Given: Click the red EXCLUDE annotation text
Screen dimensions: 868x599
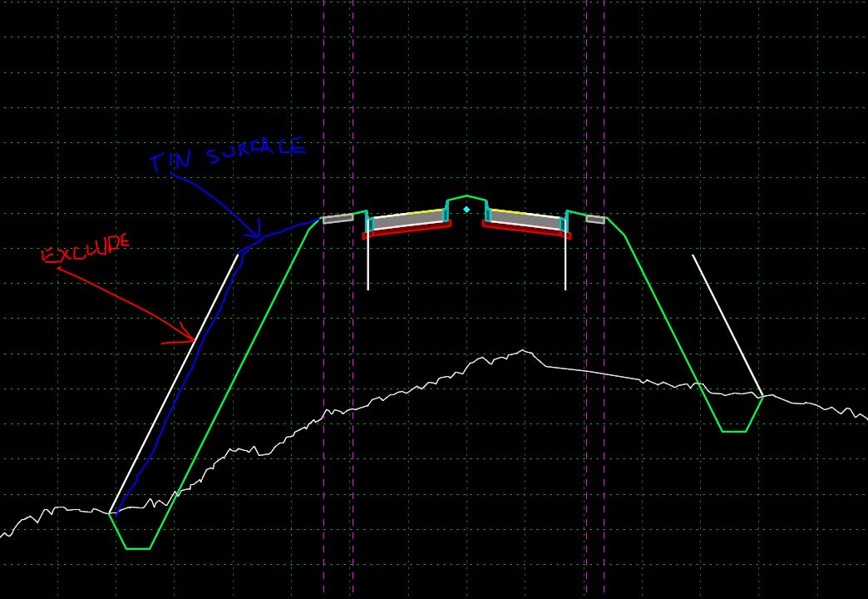Looking at the screenshot, I should click(x=86, y=248).
